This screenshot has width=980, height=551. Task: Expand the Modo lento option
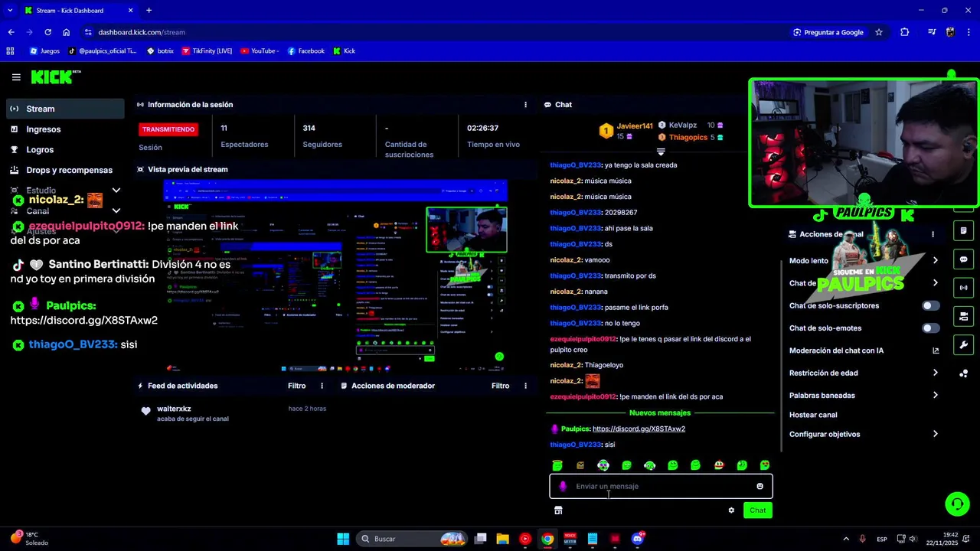point(935,261)
